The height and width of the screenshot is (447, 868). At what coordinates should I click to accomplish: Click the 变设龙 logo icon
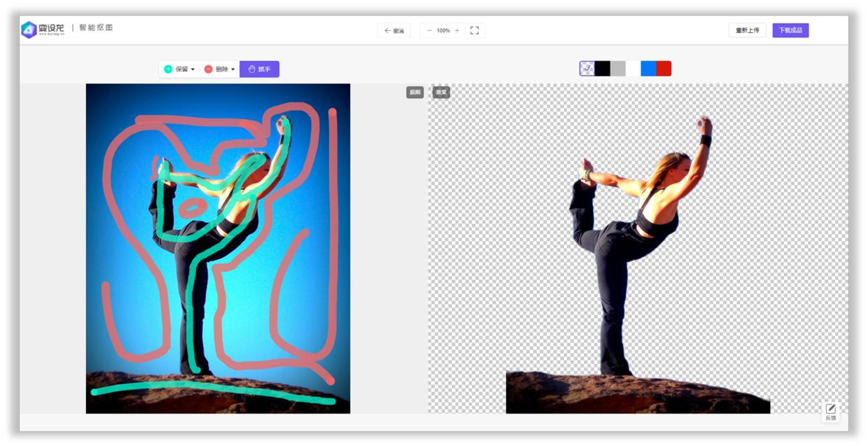(x=29, y=29)
